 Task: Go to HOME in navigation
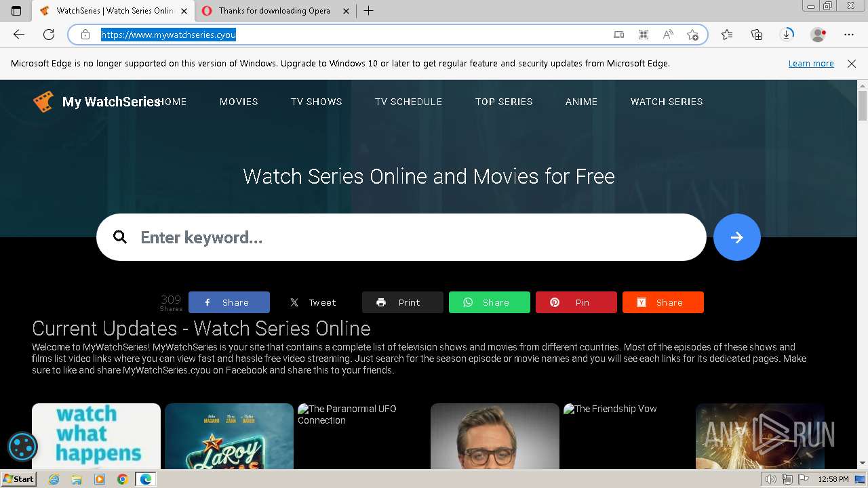click(x=172, y=102)
